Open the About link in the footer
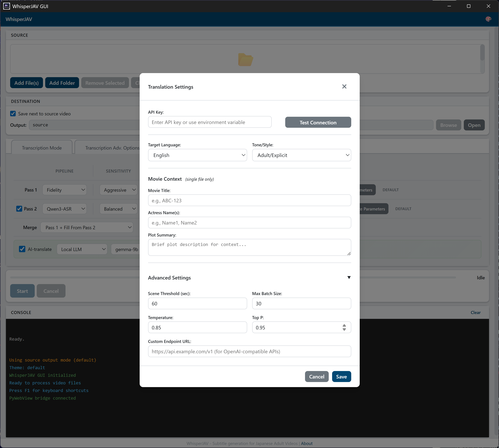Screen dimensions: 499x448 tap(307, 443)
